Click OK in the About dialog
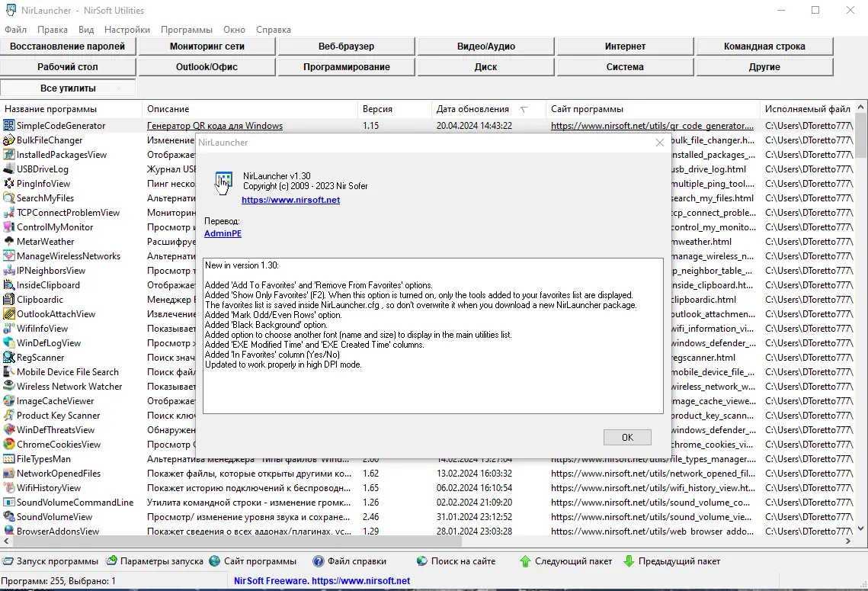The width and height of the screenshot is (868, 591). [627, 437]
